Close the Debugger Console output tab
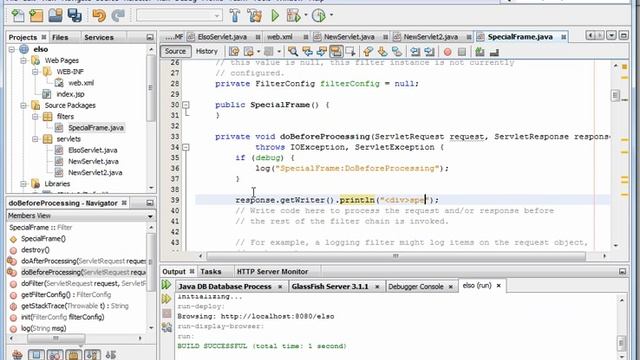The height and width of the screenshot is (360, 640). [451, 287]
